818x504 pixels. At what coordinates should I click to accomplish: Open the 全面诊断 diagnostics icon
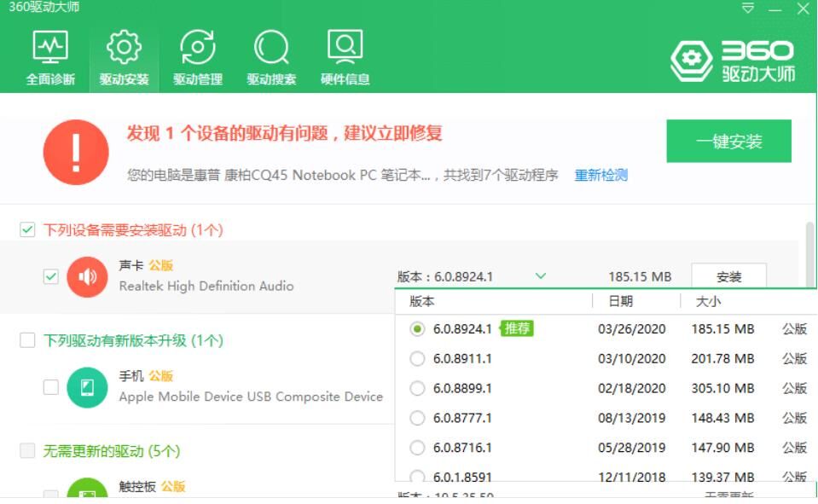pos(50,49)
